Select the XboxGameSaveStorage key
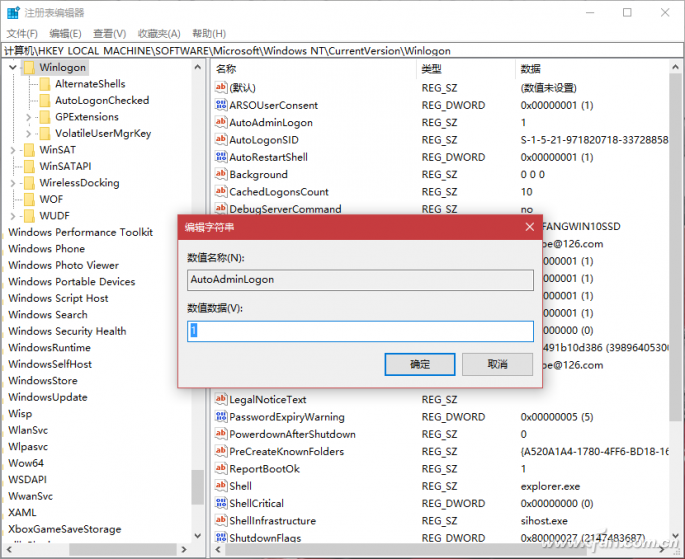Image resolution: width=685 pixels, height=559 pixels. pyautogui.click(x=65, y=529)
